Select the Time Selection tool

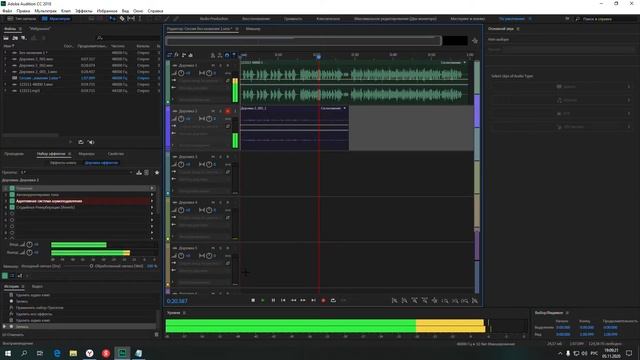[140, 19]
